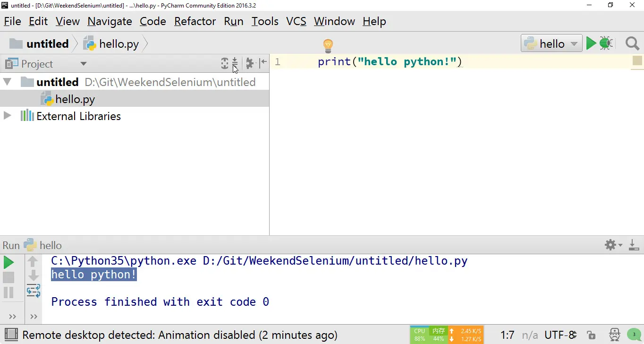Open the Tools menu
The image size is (644, 344).
tap(265, 21)
